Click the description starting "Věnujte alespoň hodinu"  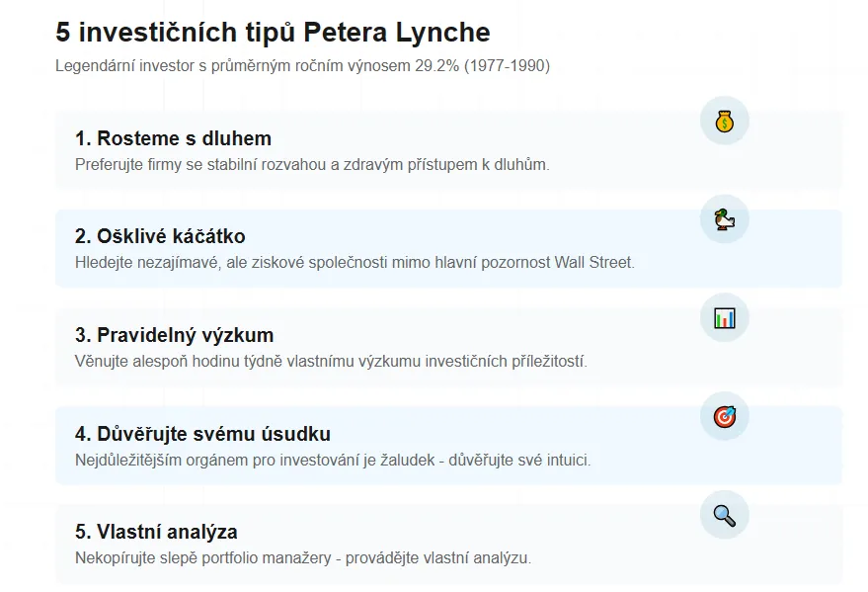pos(331,362)
